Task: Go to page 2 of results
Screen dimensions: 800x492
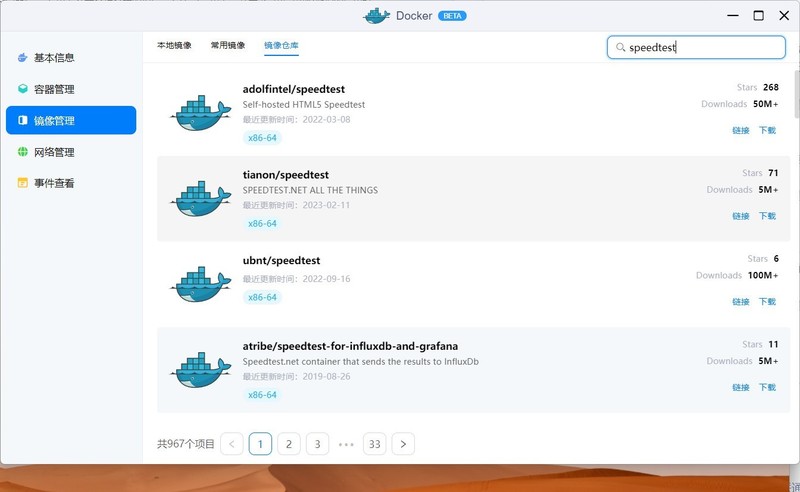Action: [x=289, y=444]
